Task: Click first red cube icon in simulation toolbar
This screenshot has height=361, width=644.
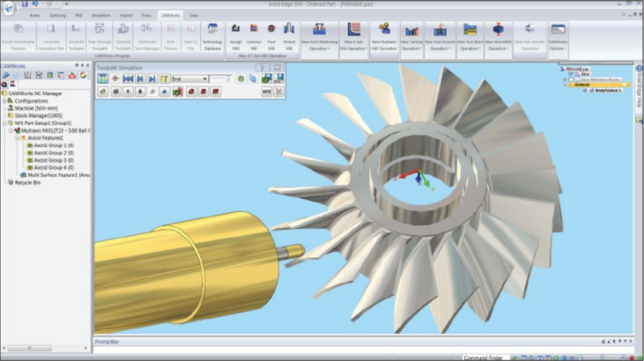Action: pyautogui.click(x=191, y=92)
